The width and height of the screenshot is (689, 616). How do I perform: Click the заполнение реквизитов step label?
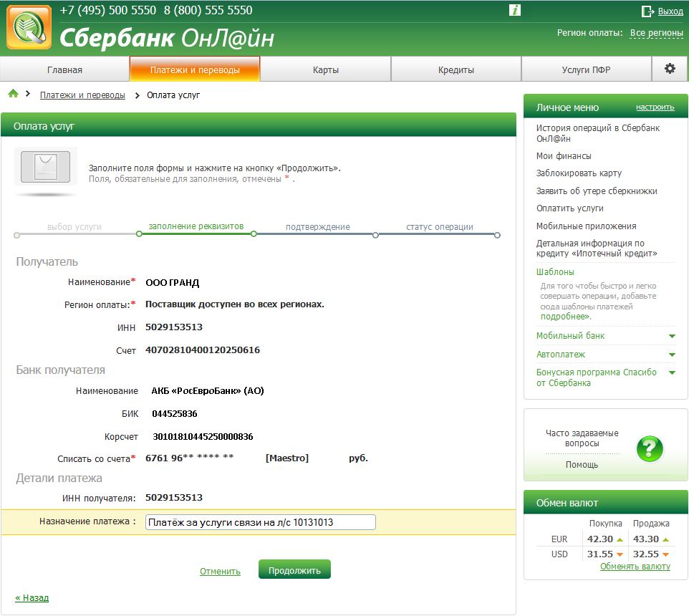[196, 226]
